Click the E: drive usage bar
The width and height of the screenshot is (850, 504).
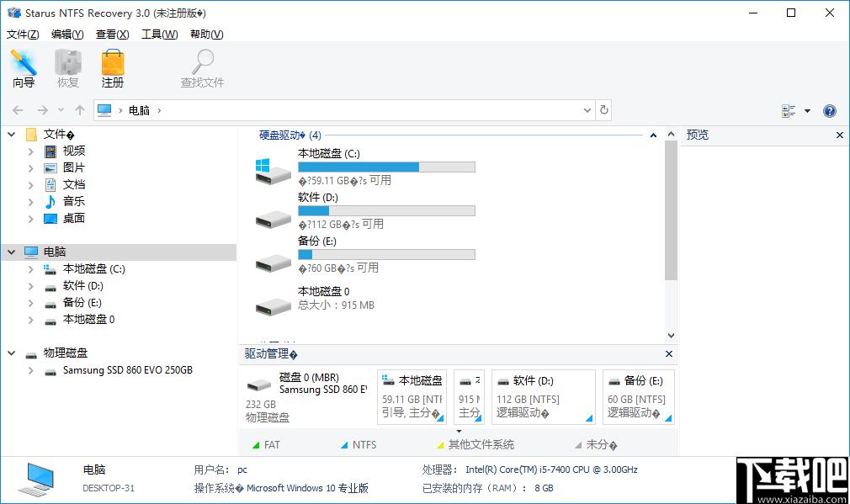point(386,254)
